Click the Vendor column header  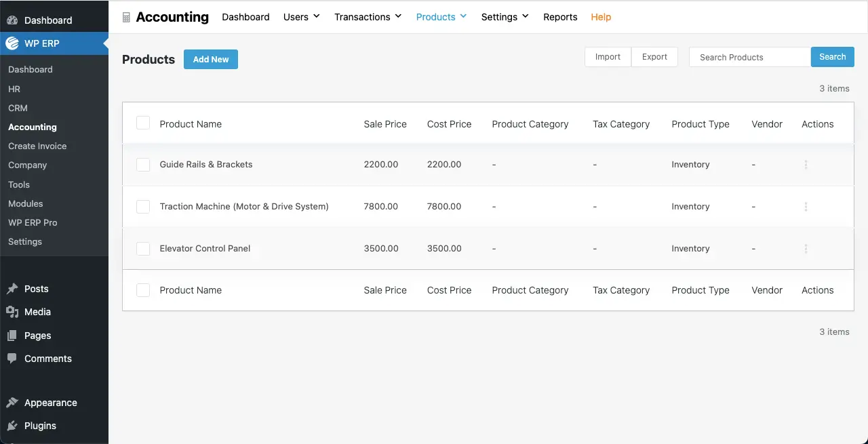(767, 124)
